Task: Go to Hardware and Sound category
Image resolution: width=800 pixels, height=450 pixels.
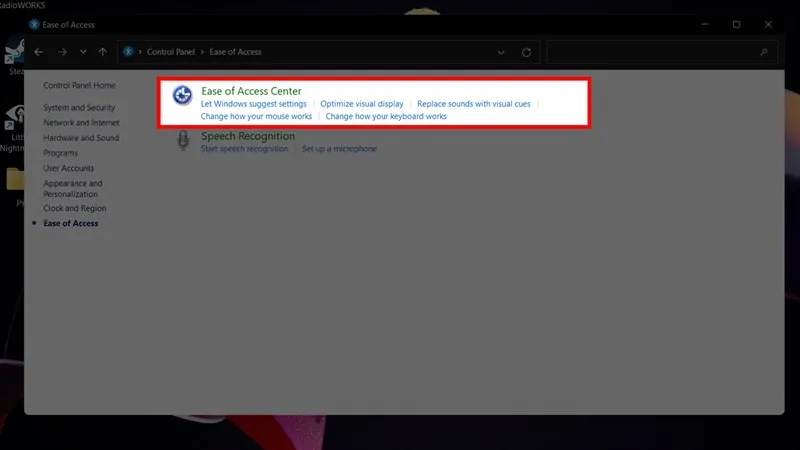Action: pyautogui.click(x=81, y=138)
